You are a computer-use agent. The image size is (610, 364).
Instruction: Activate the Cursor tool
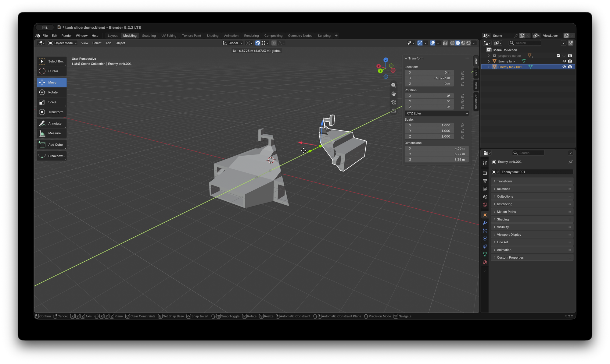(x=52, y=71)
